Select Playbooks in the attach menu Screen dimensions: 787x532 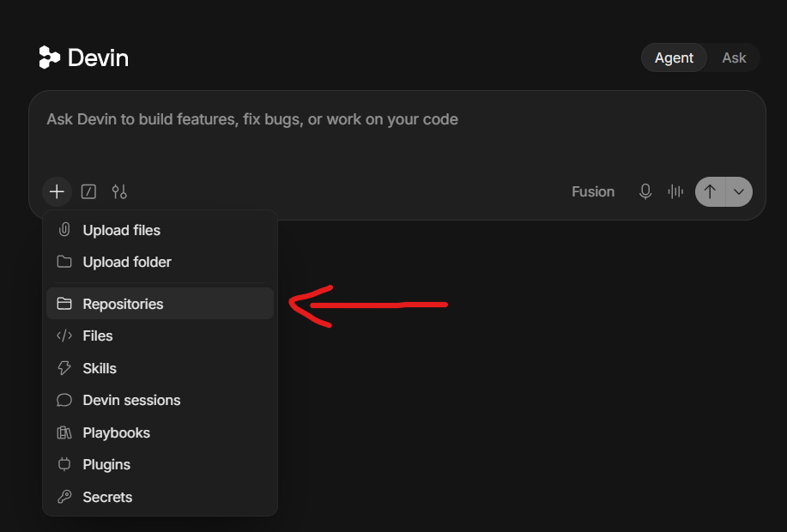pyautogui.click(x=160, y=432)
